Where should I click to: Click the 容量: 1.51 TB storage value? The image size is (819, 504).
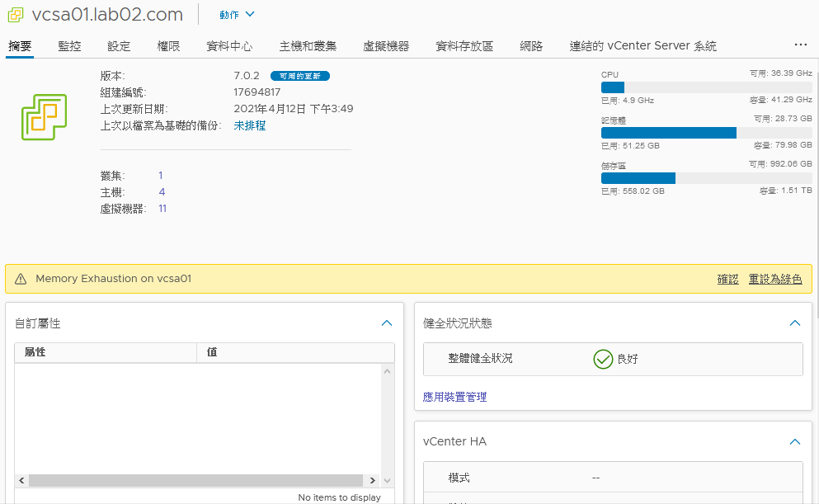click(785, 191)
